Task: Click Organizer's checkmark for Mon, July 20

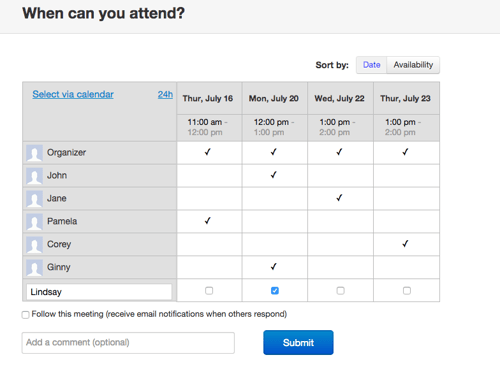Action: pos(273,152)
